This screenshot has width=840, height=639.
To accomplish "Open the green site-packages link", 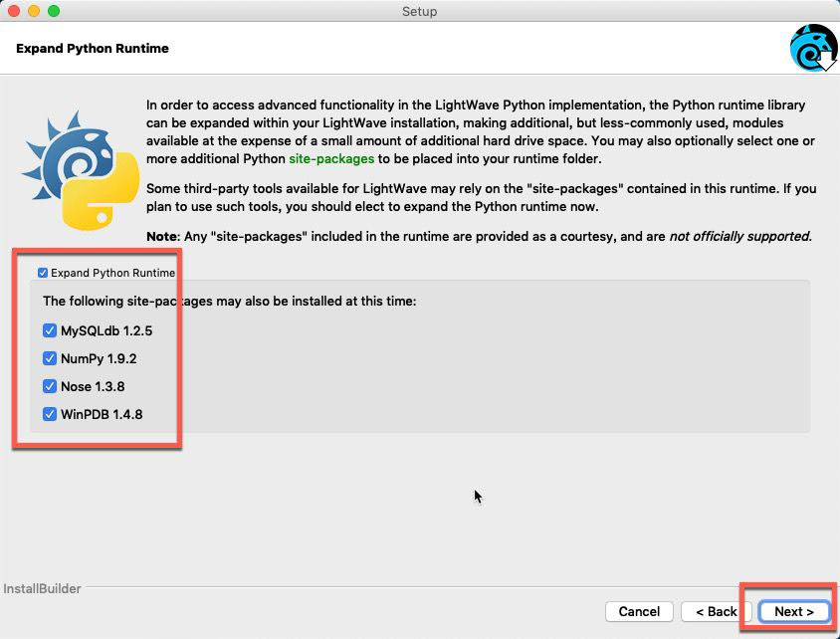I will (x=331, y=159).
